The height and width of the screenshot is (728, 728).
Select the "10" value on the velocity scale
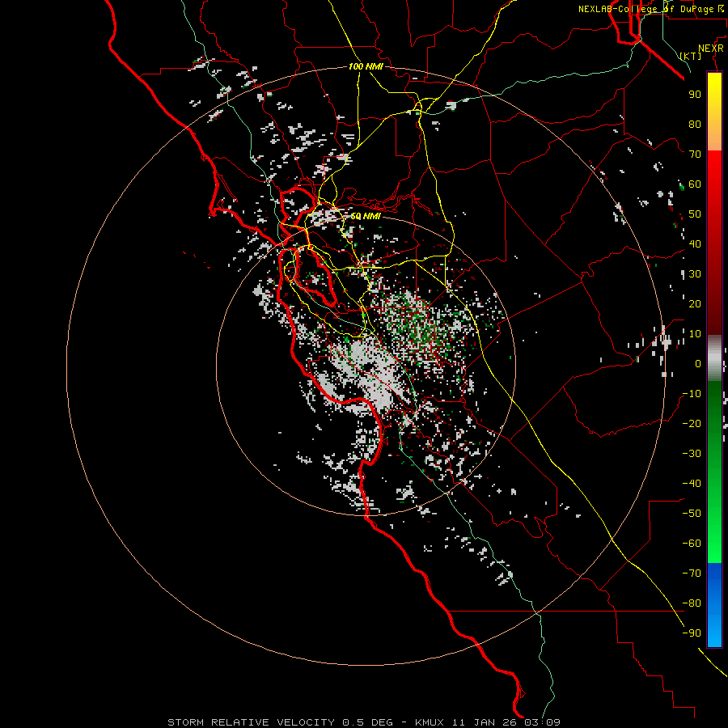695,334
